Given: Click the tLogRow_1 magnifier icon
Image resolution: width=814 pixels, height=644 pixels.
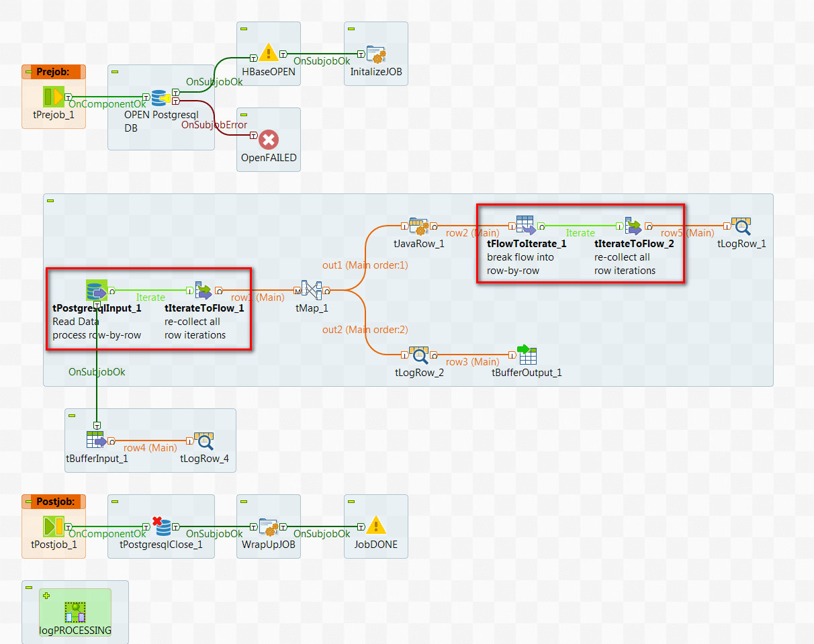Looking at the screenshot, I should pyautogui.click(x=742, y=225).
